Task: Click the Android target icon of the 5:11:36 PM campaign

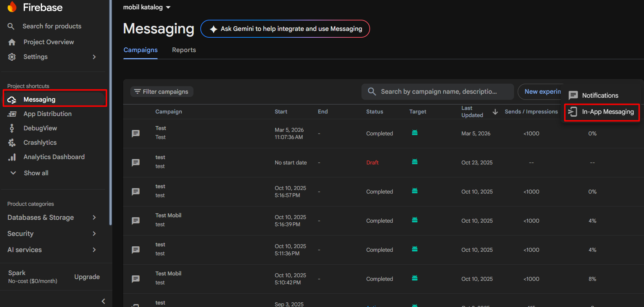Action: pyautogui.click(x=415, y=249)
